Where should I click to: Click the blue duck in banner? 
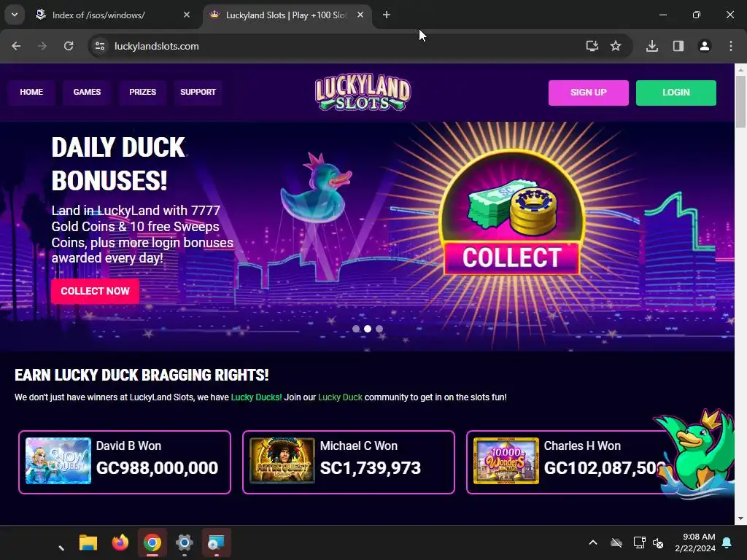(317, 188)
